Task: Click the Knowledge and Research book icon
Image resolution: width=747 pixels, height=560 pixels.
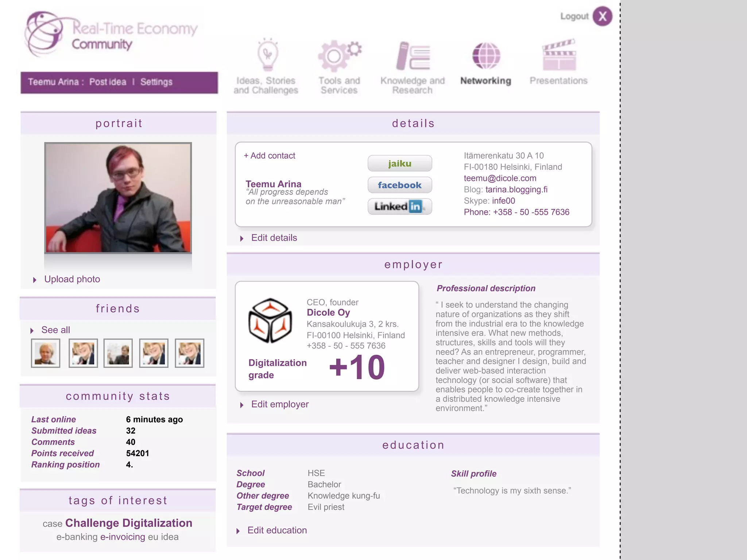Action: point(413,56)
